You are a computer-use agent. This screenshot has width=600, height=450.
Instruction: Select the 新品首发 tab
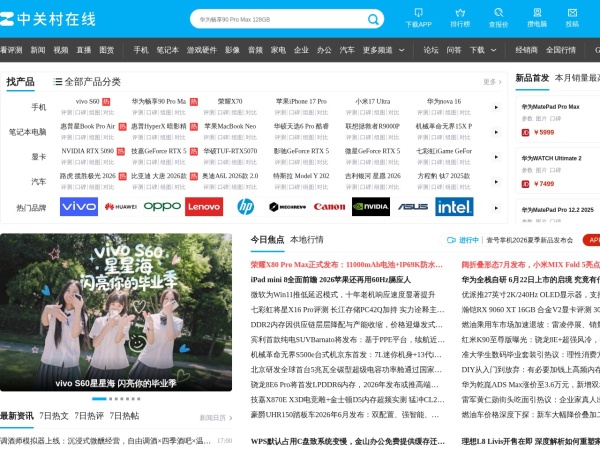[x=532, y=78]
